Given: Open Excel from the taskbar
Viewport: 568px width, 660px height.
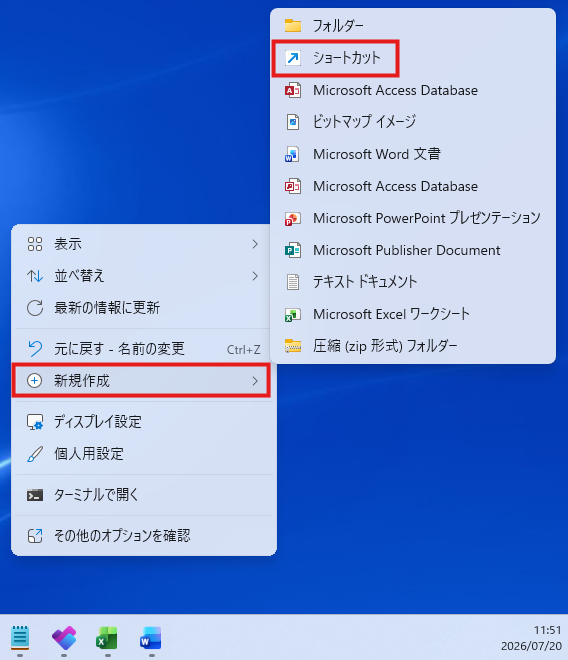Looking at the screenshot, I should (x=107, y=638).
